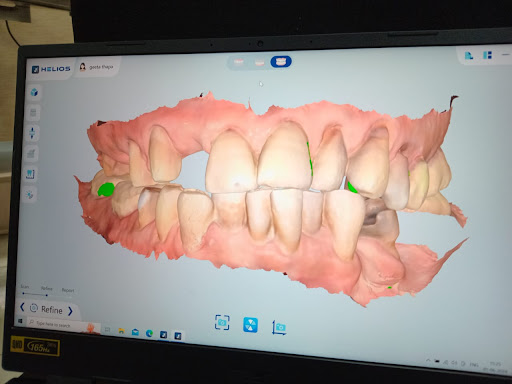Click the large green patch on left molar
This screenshot has height=384, width=512.
106,189
